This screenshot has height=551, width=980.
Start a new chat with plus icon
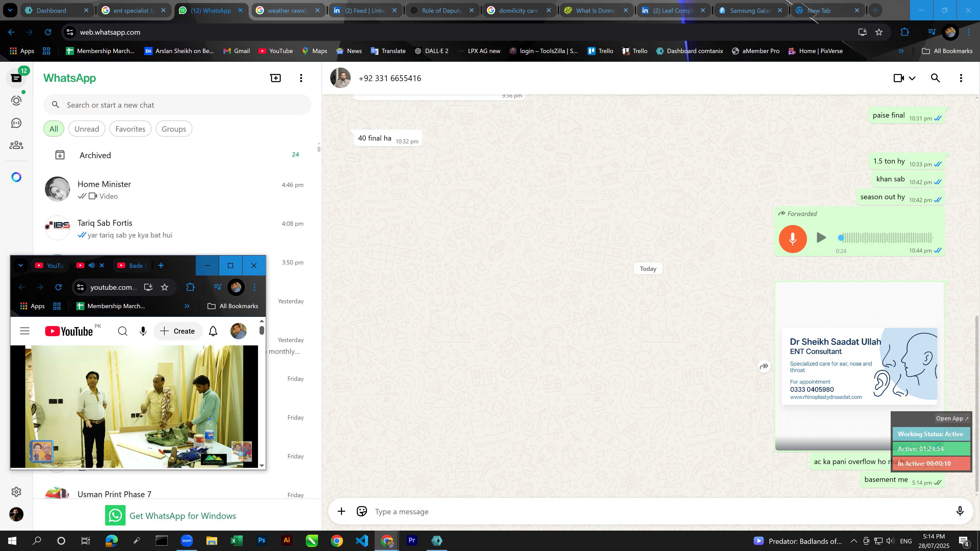275,78
